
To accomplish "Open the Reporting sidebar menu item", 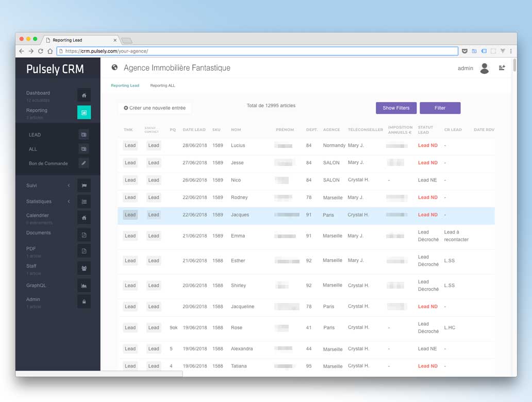I will 37,110.
